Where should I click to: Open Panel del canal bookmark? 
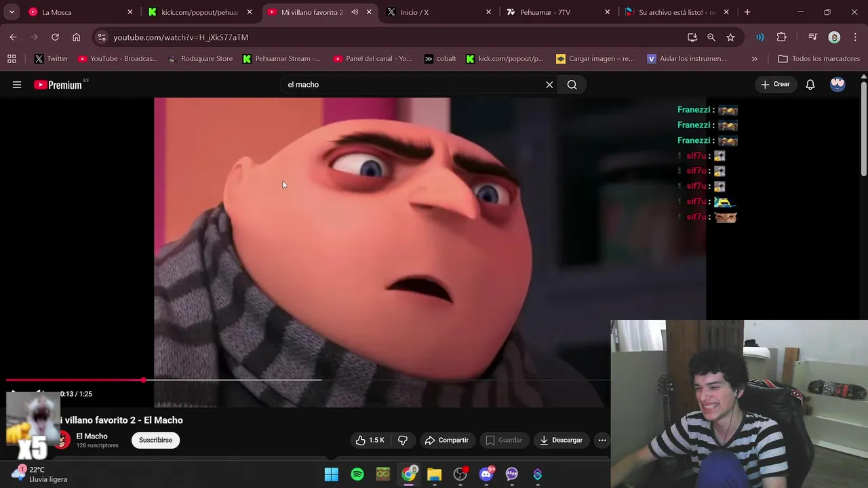372,59
